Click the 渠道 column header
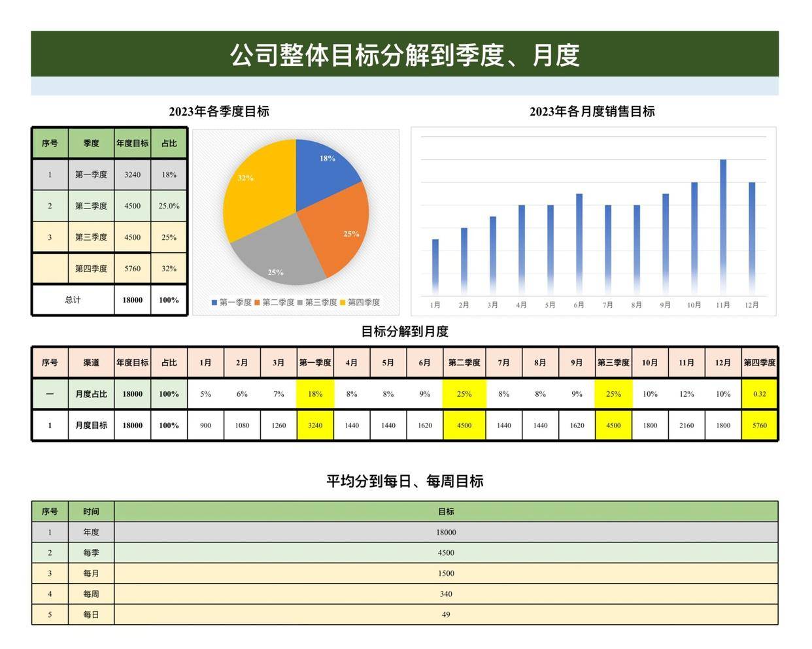812x649 pixels. coord(91,363)
